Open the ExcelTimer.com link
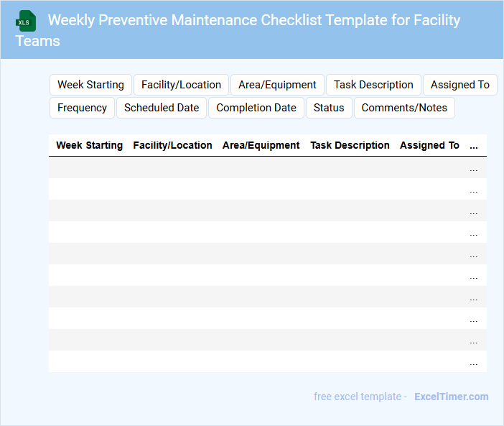This screenshot has height=426, width=504. [x=451, y=397]
